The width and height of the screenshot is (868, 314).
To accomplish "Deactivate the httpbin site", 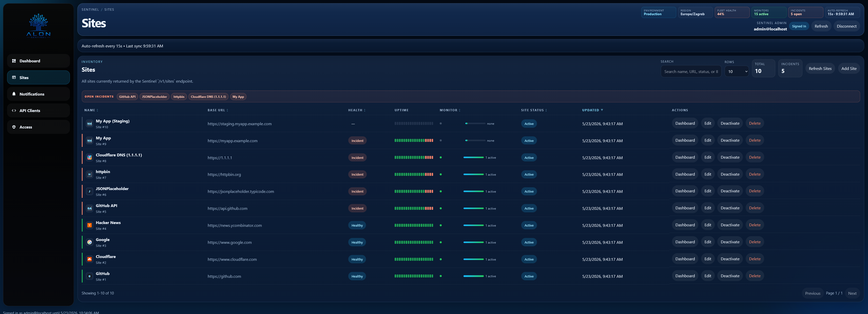I will pyautogui.click(x=730, y=174).
